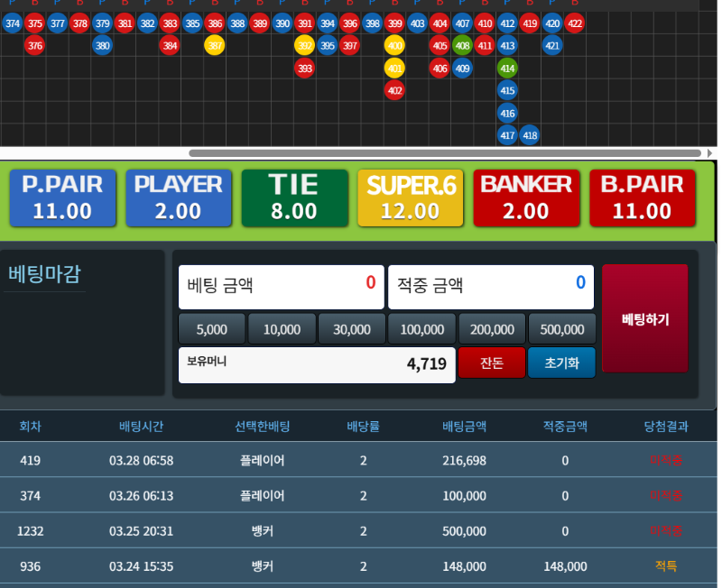Click the B.PAIR 11.00 bet tile

643,198
